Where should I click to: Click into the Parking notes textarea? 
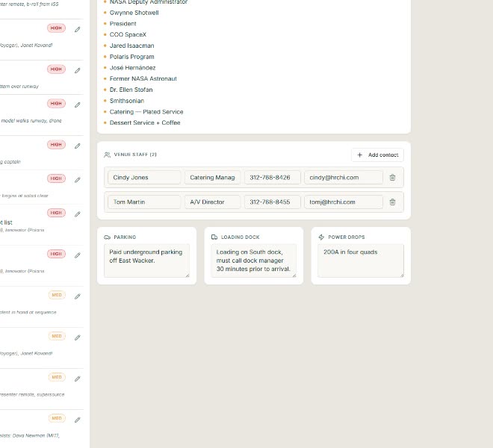click(147, 261)
